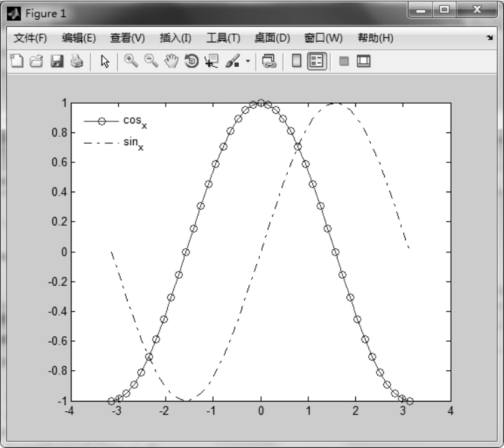Click the cos x entry in the legend

pyautogui.click(x=134, y=121)
